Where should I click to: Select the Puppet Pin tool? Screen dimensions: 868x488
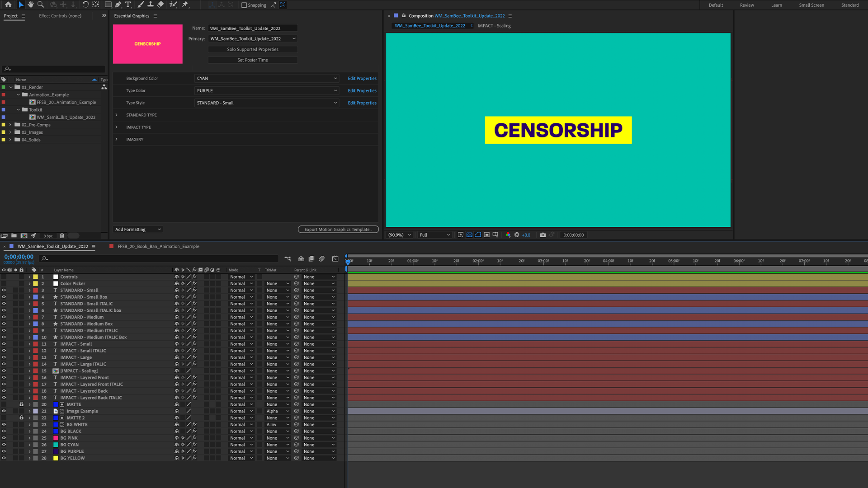tap(185, 5)
